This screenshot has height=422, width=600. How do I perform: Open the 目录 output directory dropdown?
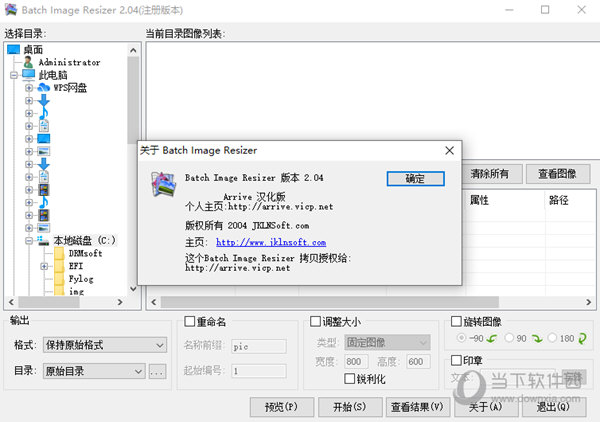[x=94, y=371]
